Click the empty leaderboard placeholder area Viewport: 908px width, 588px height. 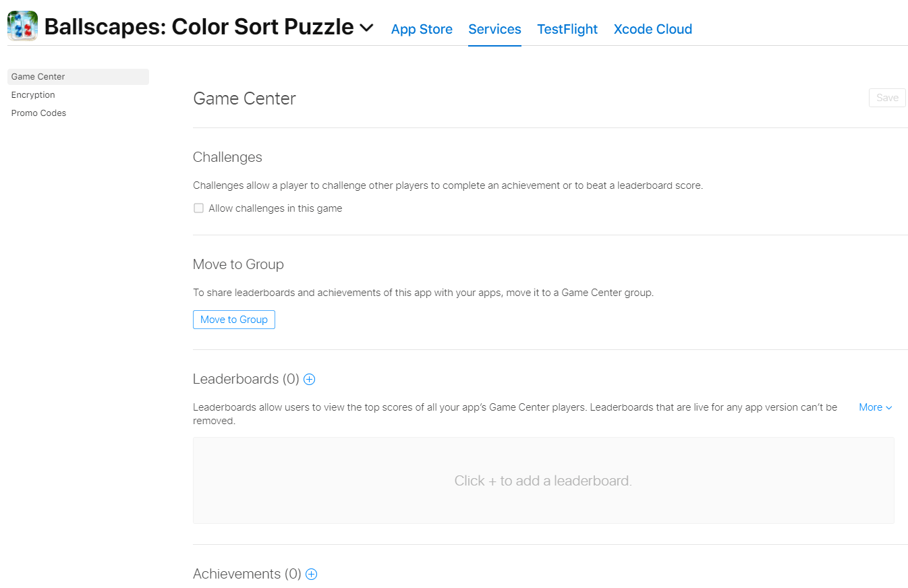tap(543, 480)
